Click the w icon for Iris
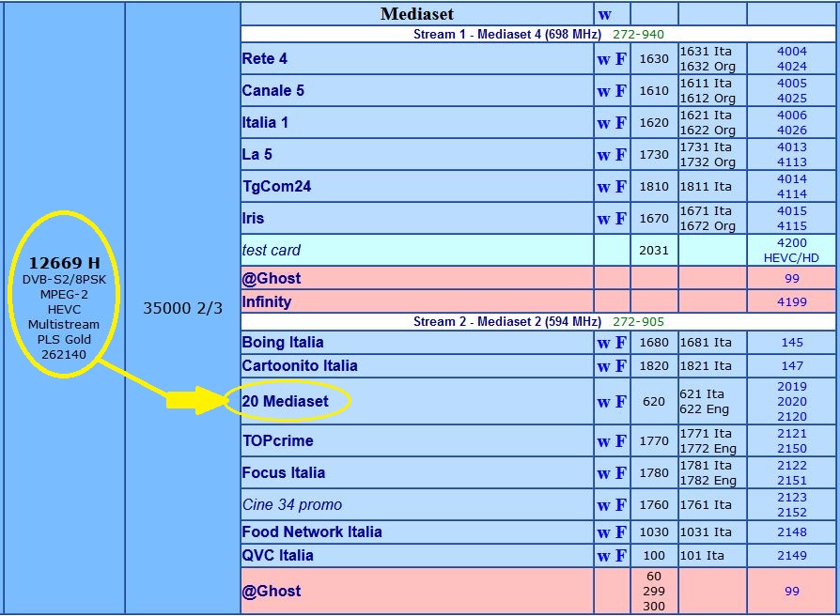The height and width of the screenshot is (616, 840). (x=604, y=220)
